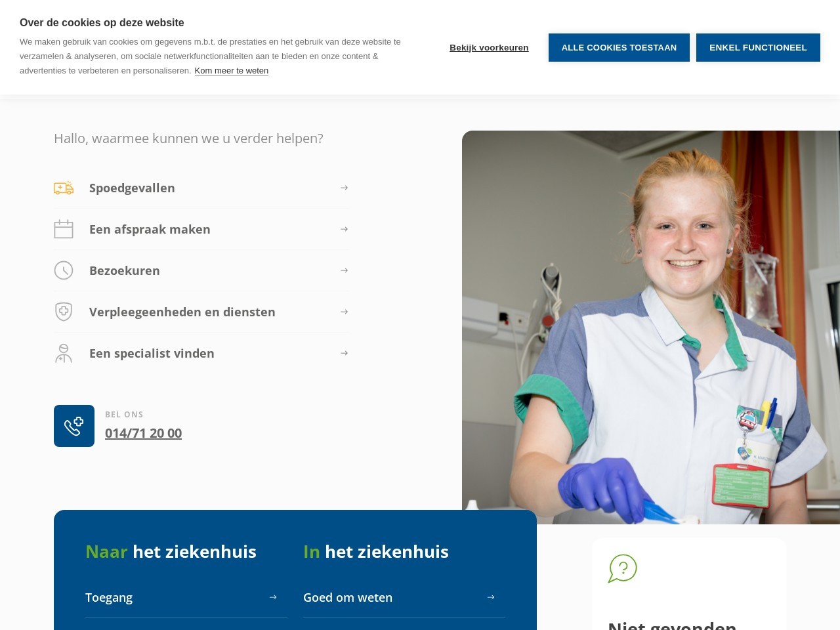This screenshot has height=630, width=840.
Task: Call the number 014/71 20 00
Action: point(143,433)
